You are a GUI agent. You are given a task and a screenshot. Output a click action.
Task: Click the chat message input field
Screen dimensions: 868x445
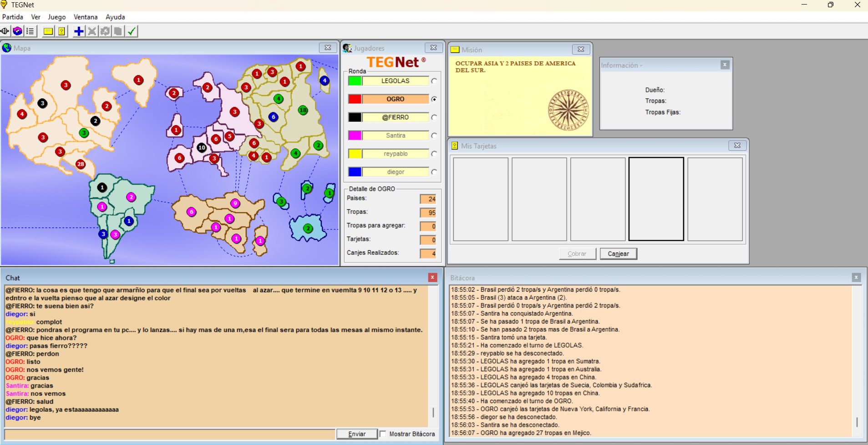click(x=169, y=434)
